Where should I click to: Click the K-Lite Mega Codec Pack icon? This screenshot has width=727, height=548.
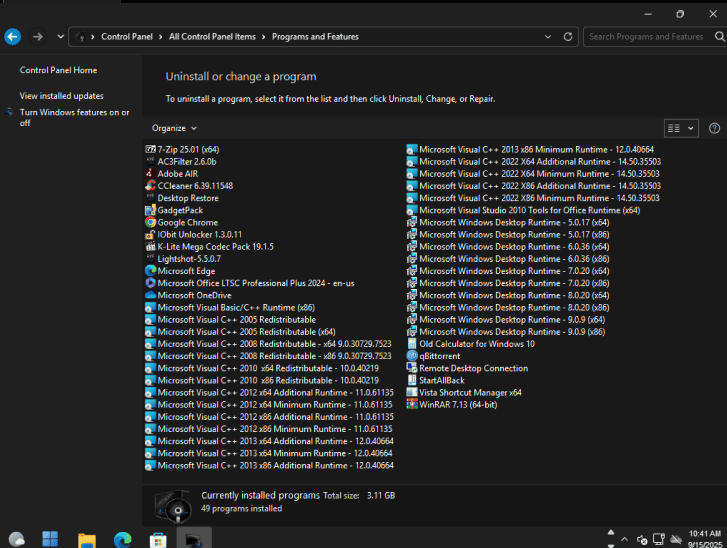(x=150, y=246)
